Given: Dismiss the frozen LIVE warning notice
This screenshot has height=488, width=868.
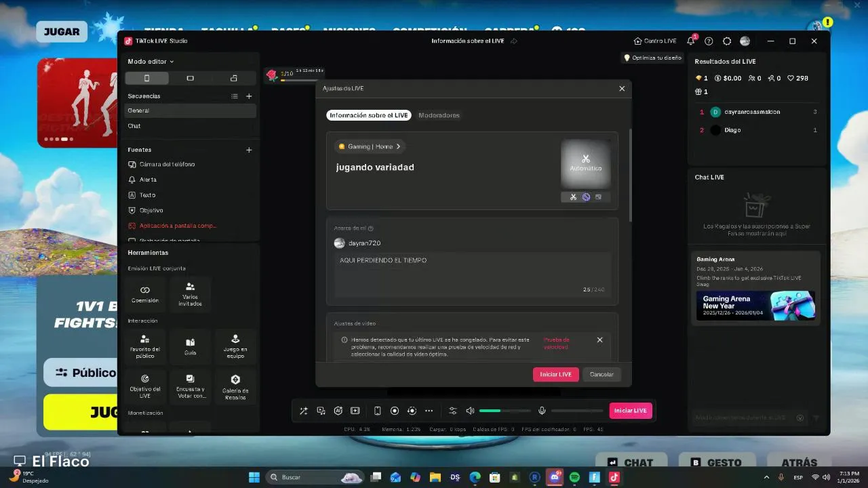Looking at the screenshot, I should [x=599, y=340].
